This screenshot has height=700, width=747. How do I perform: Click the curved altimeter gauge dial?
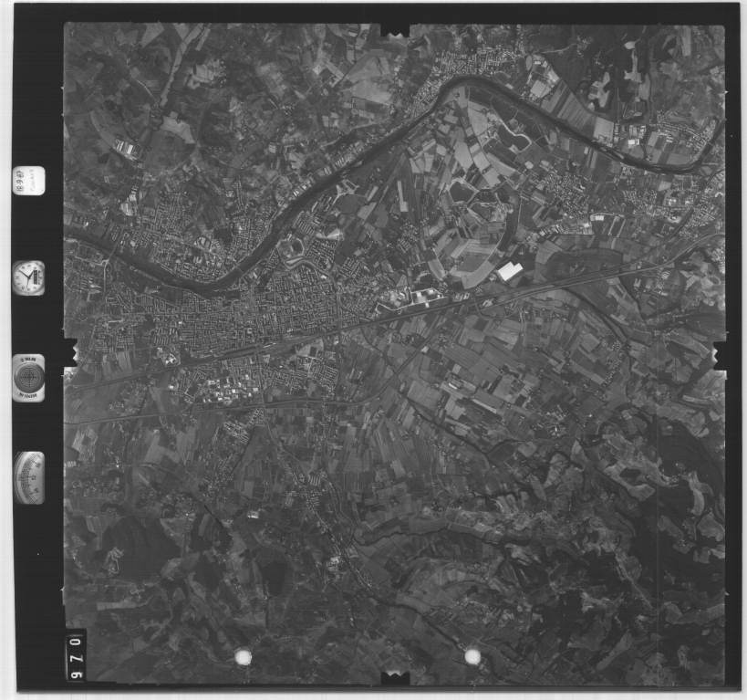coord(29,477)
